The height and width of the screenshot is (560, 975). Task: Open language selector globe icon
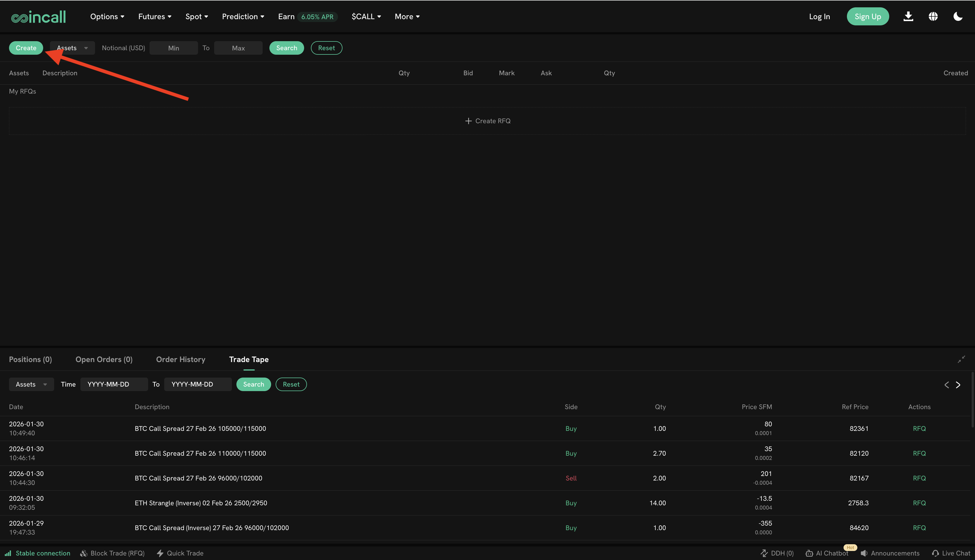933,17
